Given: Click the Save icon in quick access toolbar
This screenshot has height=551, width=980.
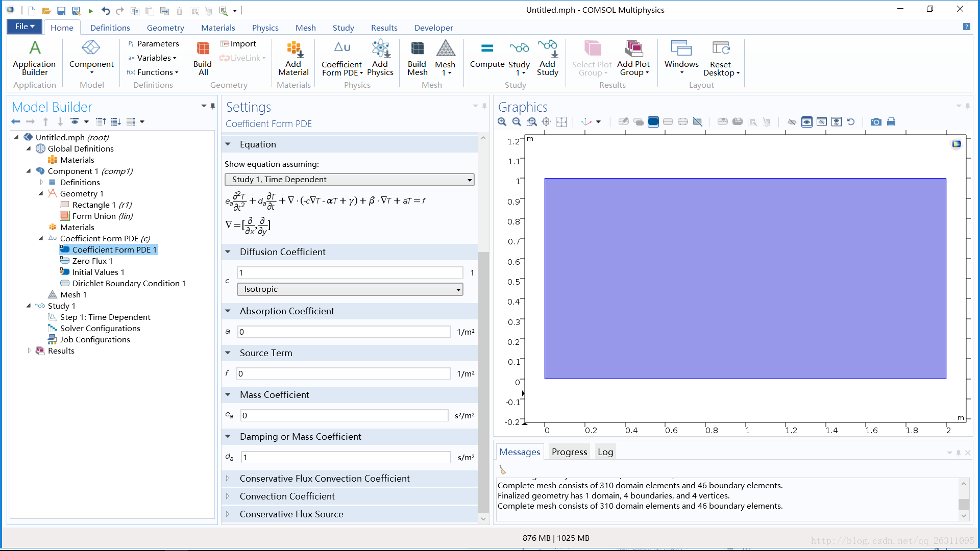Looking at the screenshot, I should click(x=61, y=11).
